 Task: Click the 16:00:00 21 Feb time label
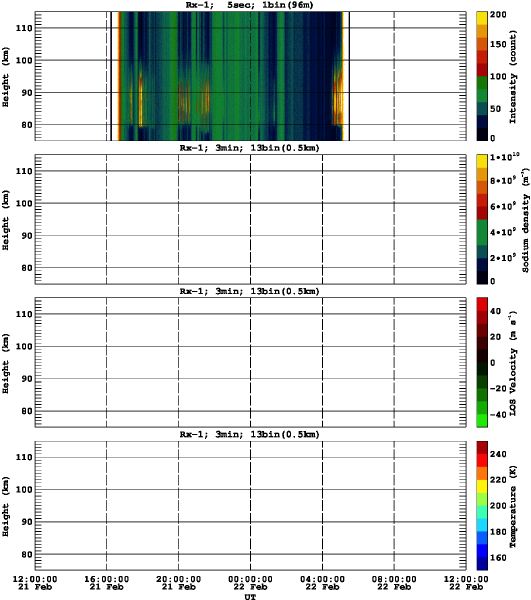pos(106,583)
